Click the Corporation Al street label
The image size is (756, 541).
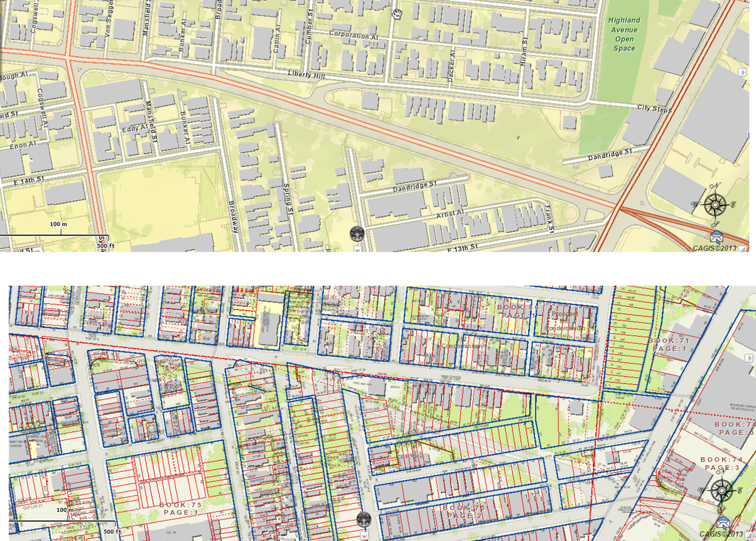[353, 35]
